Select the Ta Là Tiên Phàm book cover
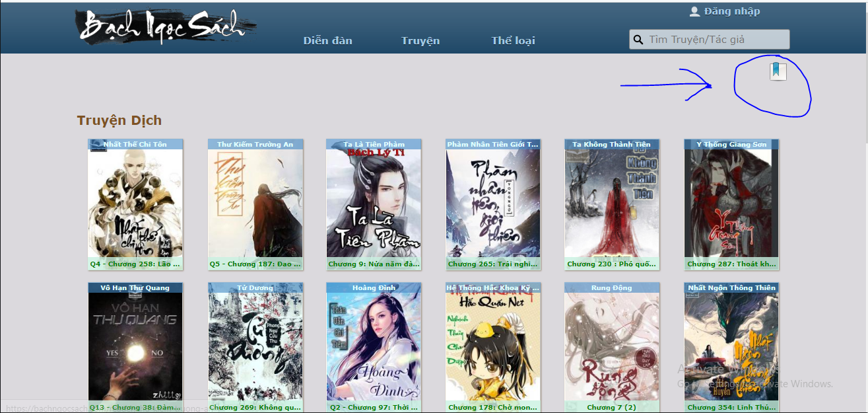Image resolution: width=868 pixels, height=413 pixels. click(374, 204)
